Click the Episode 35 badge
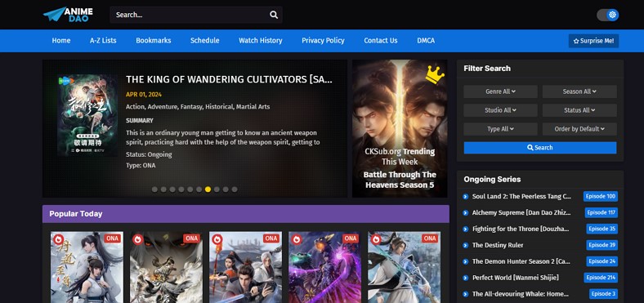644x303 pixels. pos(602,229)
